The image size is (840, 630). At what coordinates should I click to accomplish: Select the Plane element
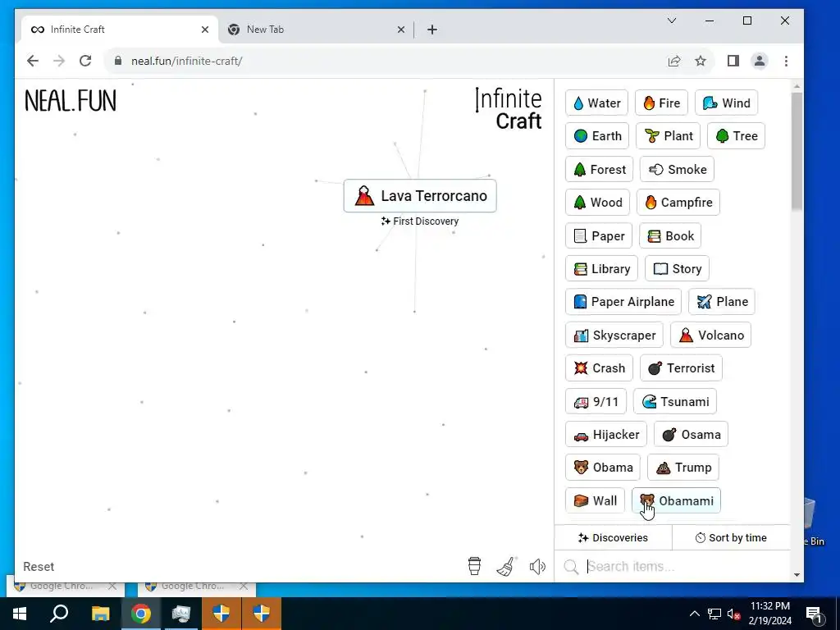(722, 302)
